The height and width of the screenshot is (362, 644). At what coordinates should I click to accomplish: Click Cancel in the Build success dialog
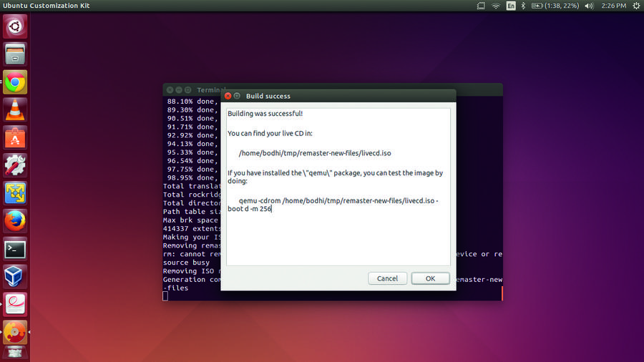(387, 278)
